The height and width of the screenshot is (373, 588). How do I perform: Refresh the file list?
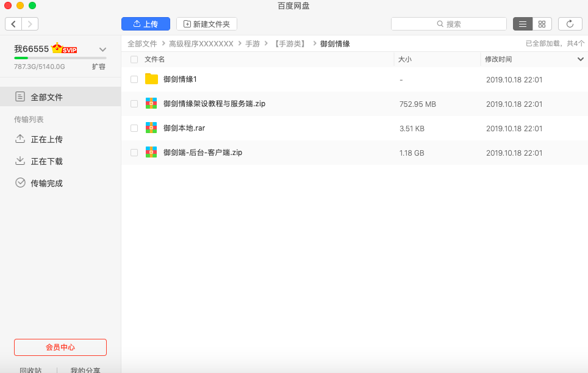click(570, 24)
